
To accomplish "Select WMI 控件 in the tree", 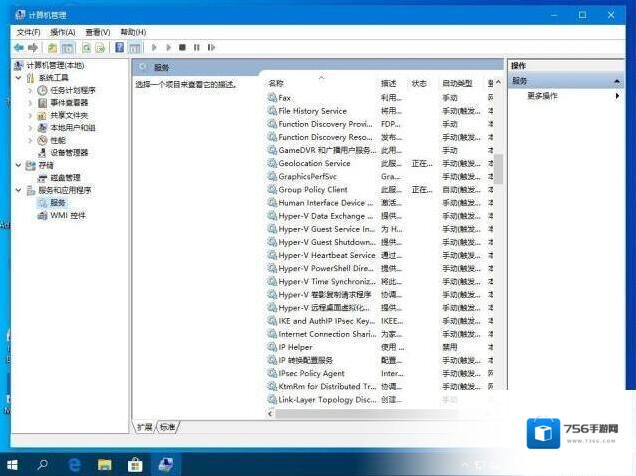I will [67, 215].
